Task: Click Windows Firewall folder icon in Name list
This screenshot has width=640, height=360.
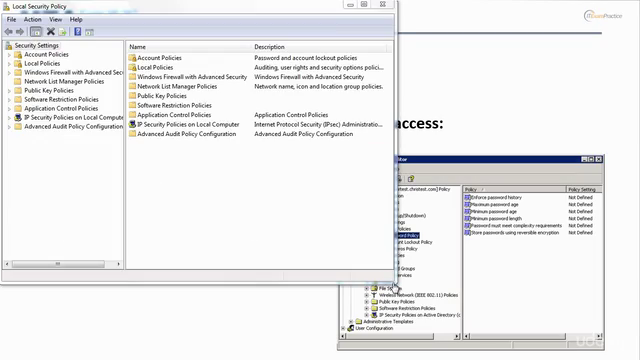Action: (x=132, y=77)
